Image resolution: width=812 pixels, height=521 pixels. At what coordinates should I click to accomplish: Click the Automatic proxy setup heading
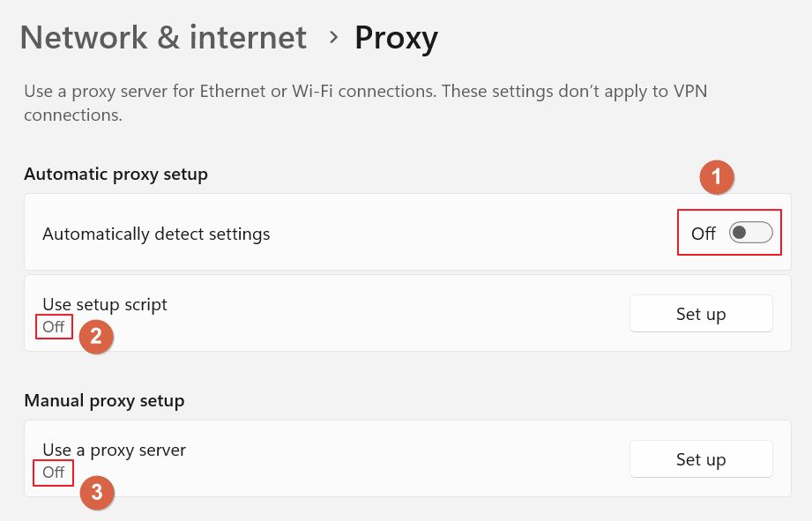116,174
